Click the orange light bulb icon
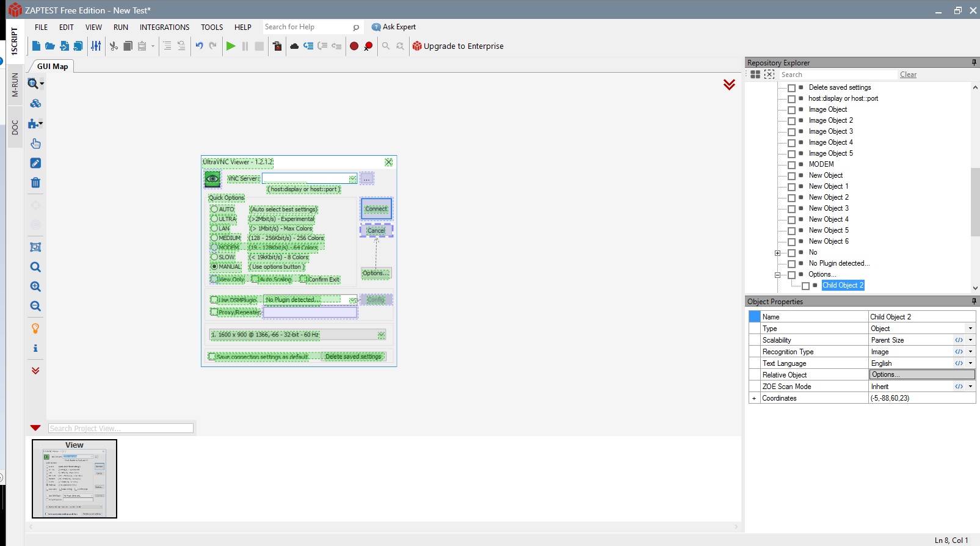The width and height of the screenshot is (980, 546). point(35,329)
